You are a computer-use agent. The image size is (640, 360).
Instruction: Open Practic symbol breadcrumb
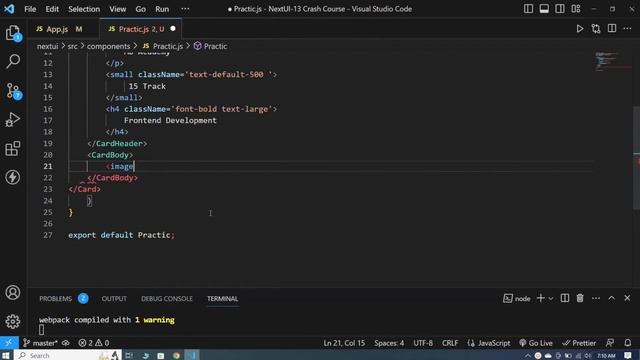(211, 46)
